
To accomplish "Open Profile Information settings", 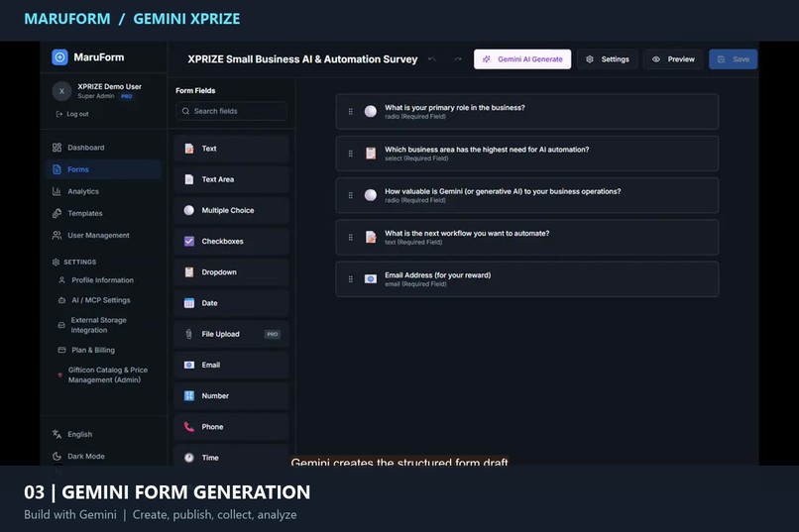I will pyautogui.click(x=96, y=280).
